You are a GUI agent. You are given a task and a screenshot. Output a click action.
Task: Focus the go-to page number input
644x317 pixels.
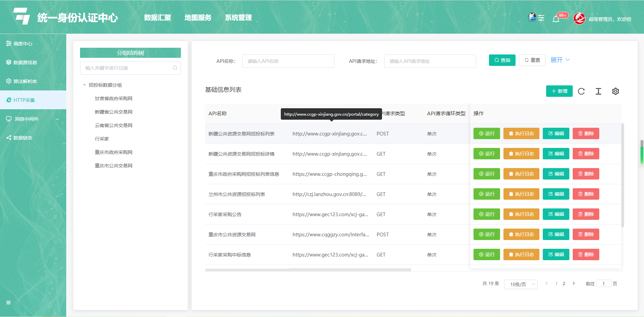coord(604,284)
